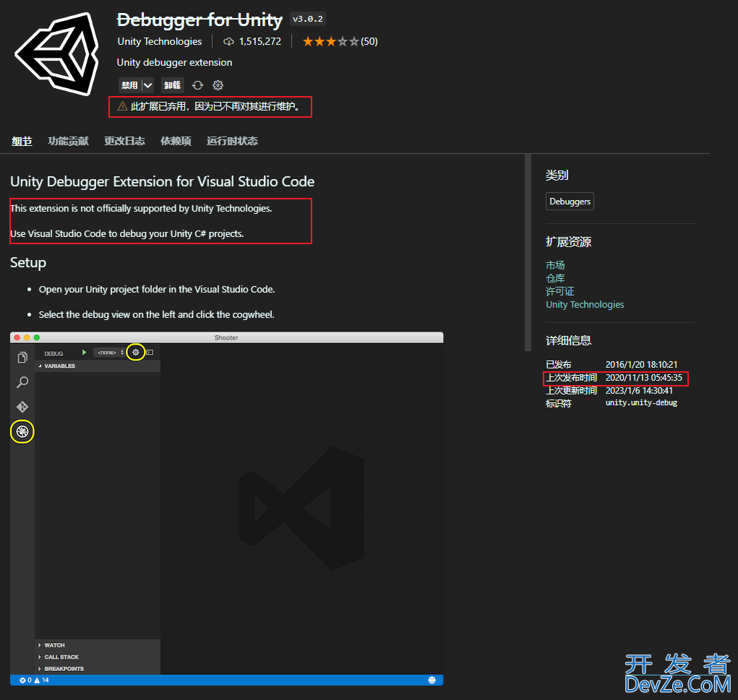
Task: Click the debug configuration cogwheel in the embedded screenshot
Action: click(x=136, y=353)
